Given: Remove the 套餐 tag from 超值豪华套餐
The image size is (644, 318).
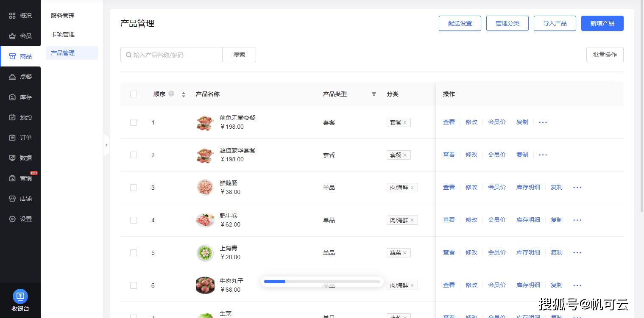Looking at the screenshot, I should tap(405, 155).
